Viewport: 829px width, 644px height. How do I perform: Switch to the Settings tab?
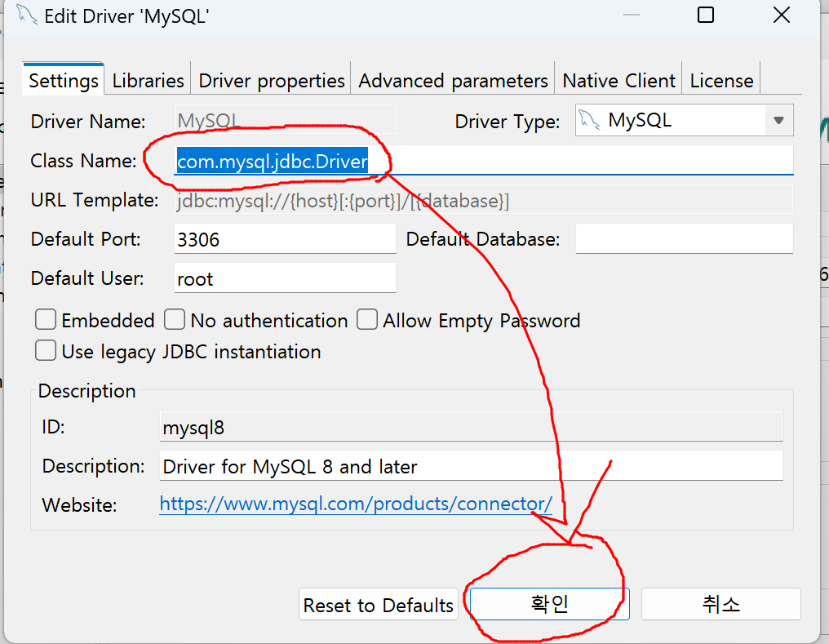click(63, 80)
